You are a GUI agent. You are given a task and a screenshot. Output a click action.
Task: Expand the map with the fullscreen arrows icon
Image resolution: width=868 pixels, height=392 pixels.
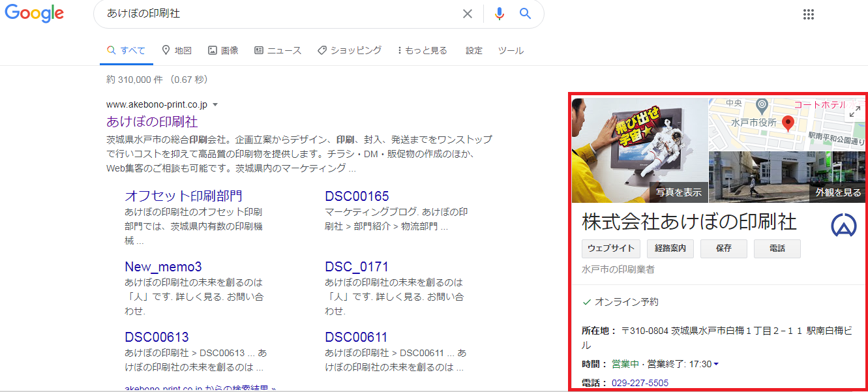(854, 112)
